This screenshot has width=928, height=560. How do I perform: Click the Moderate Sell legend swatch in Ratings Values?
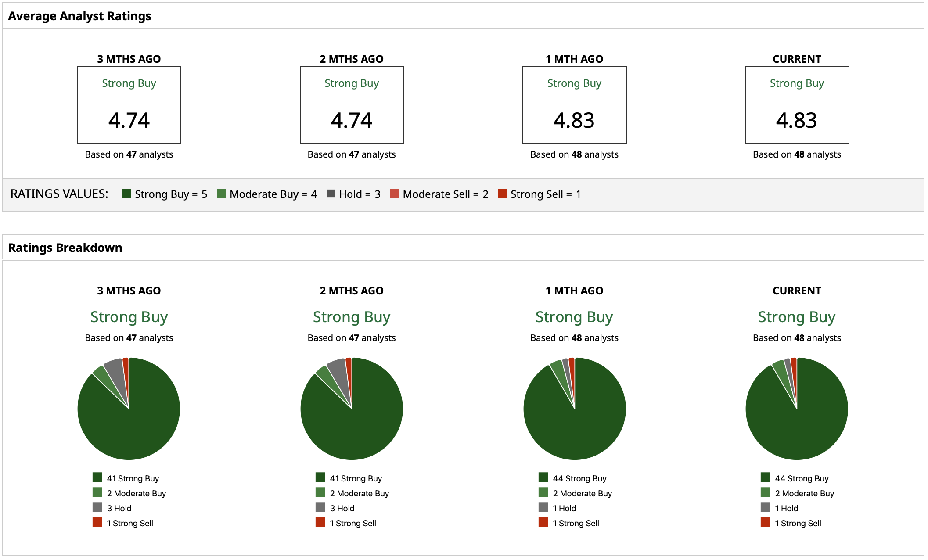pos(395,194)
